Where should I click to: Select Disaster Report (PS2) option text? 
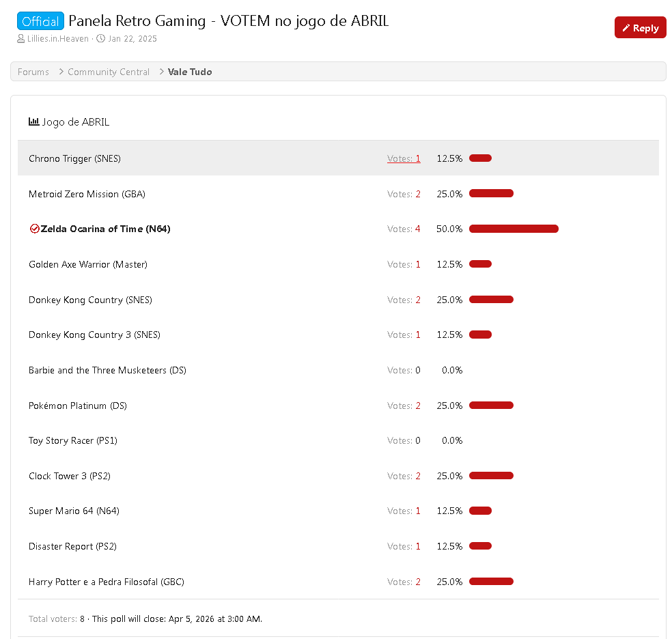(x=72, y=546)
